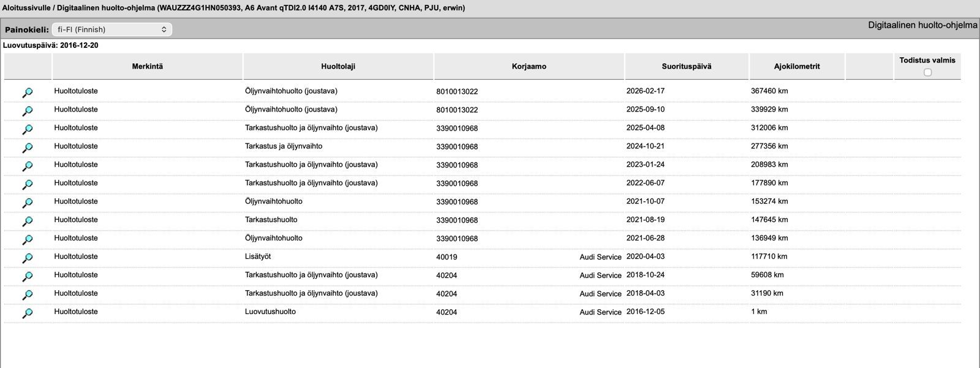Inspect the 2024-10-21 service entry details
This screenshot has height=368, width=980.
28,148
